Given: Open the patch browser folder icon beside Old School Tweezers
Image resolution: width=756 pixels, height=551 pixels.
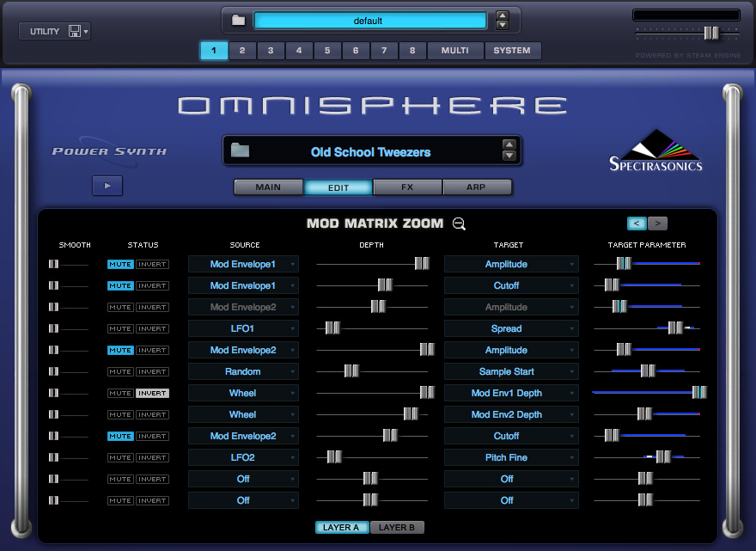Looking at the screenshot, I should tap(240, 150).
